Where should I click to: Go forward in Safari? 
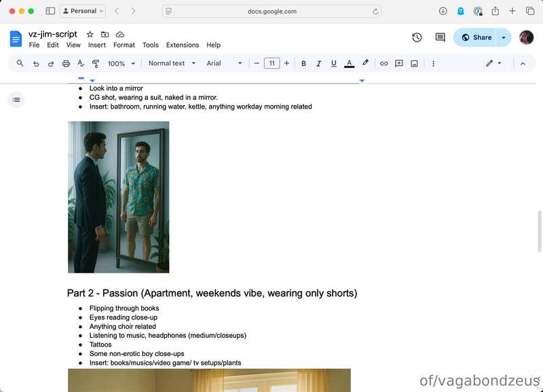[133, 11]
